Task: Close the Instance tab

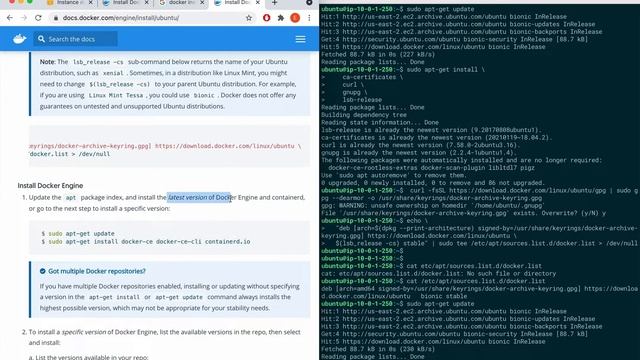Action: click(90, 2)
